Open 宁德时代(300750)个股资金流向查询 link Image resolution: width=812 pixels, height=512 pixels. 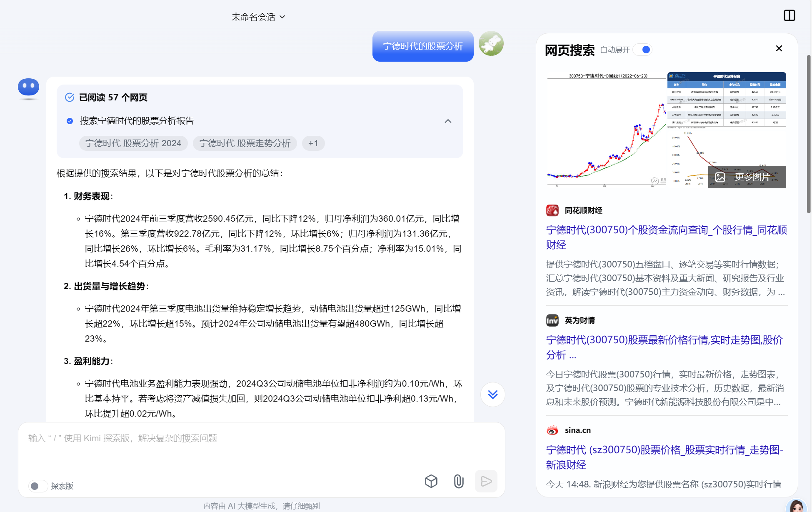[x=666, y=237]
